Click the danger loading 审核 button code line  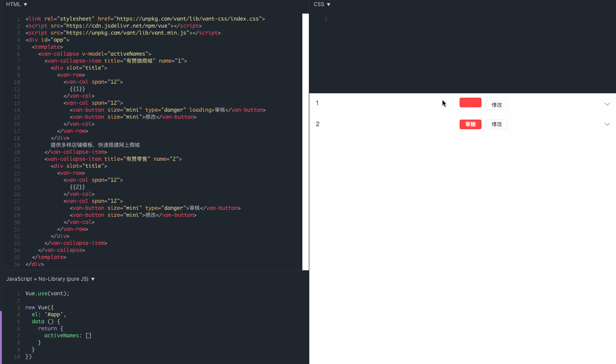[x=168, y=110]
